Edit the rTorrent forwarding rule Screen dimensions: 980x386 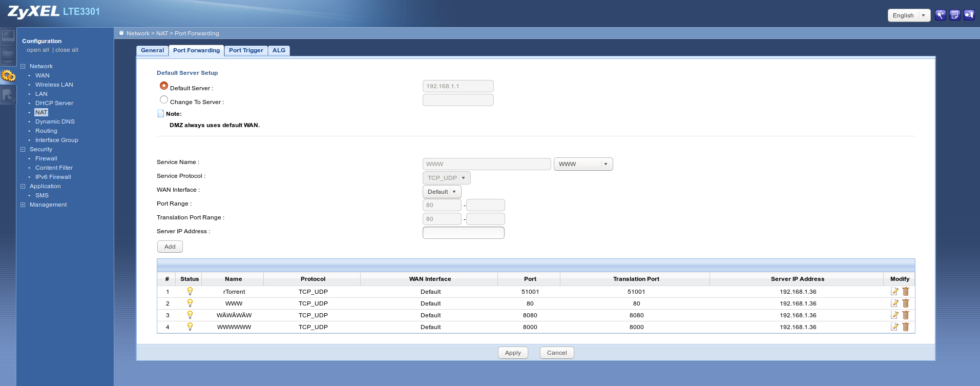[x=894, y=292]
